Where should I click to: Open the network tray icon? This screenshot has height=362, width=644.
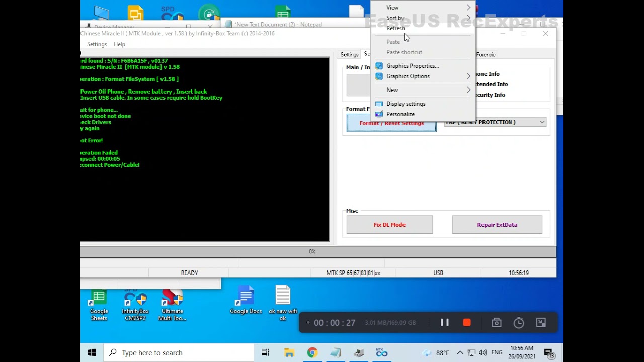pyautogui.click(x=471, y=353)
